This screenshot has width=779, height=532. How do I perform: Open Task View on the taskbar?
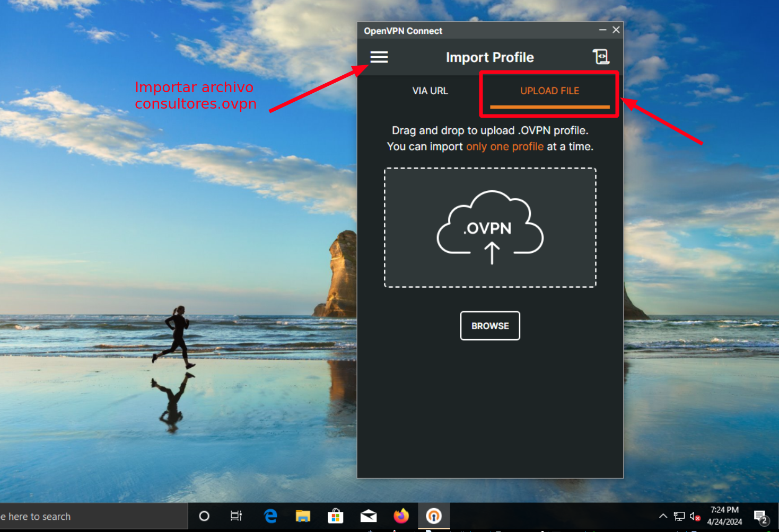click(236, 516)
